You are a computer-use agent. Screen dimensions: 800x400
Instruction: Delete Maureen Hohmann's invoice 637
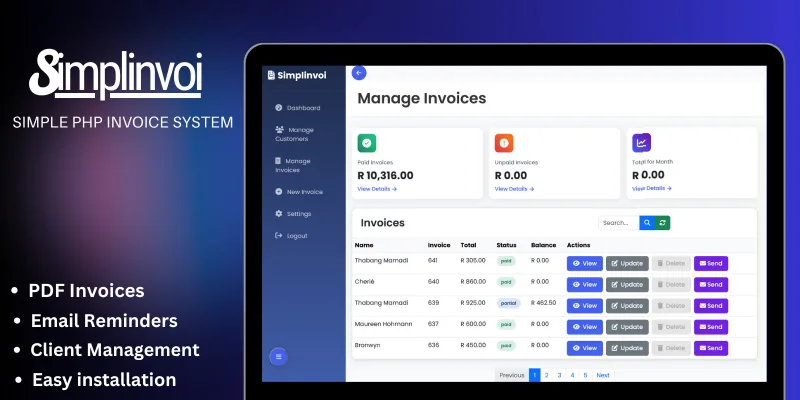(x=671, y=327)
